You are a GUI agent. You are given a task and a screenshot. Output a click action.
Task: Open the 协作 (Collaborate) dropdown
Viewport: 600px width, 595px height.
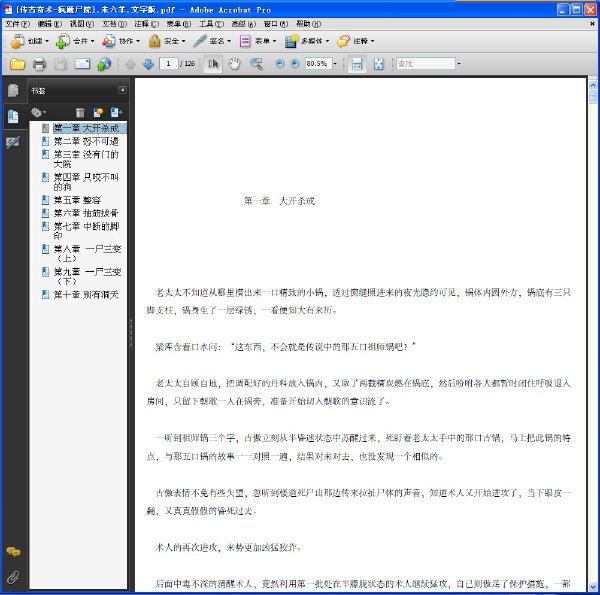[121, 41]
